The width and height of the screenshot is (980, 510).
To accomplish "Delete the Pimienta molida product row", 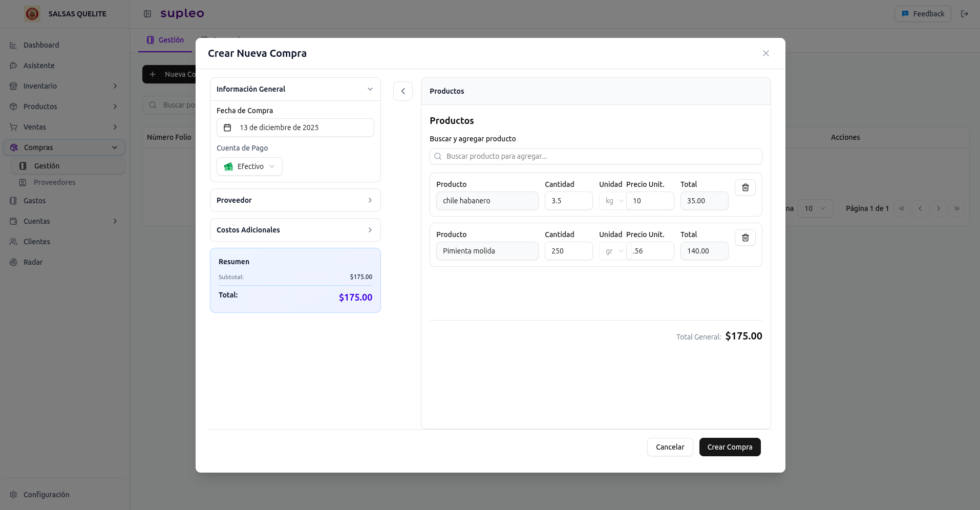I will pyautogui.click(x=745, y=238).
